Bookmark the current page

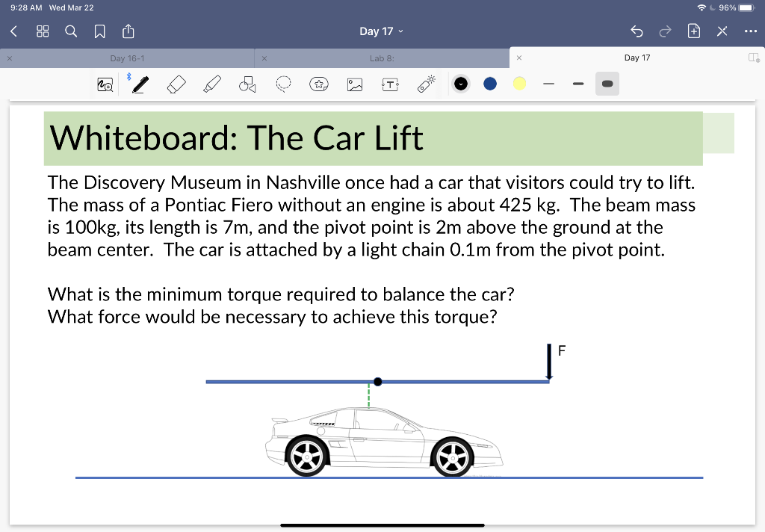click(99, 31)
